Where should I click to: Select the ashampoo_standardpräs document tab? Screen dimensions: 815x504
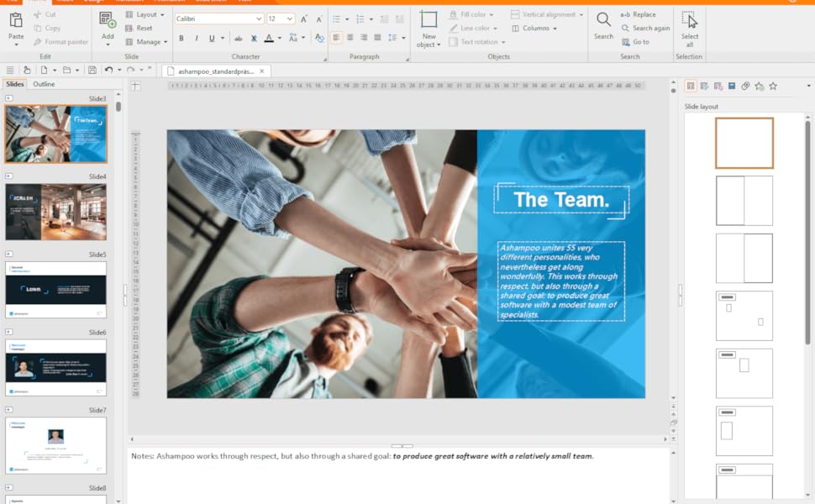tap(214, 71)
